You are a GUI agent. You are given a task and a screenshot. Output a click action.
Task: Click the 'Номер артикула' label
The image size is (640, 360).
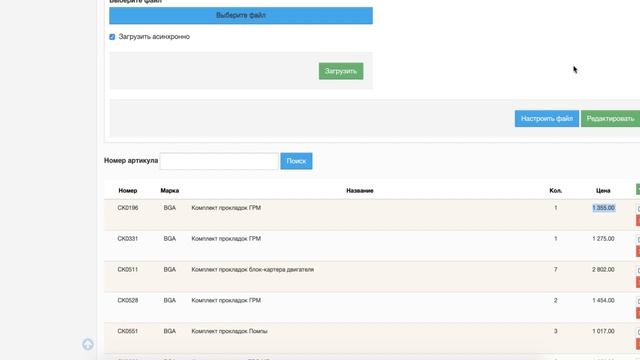[x=131, y=160]
